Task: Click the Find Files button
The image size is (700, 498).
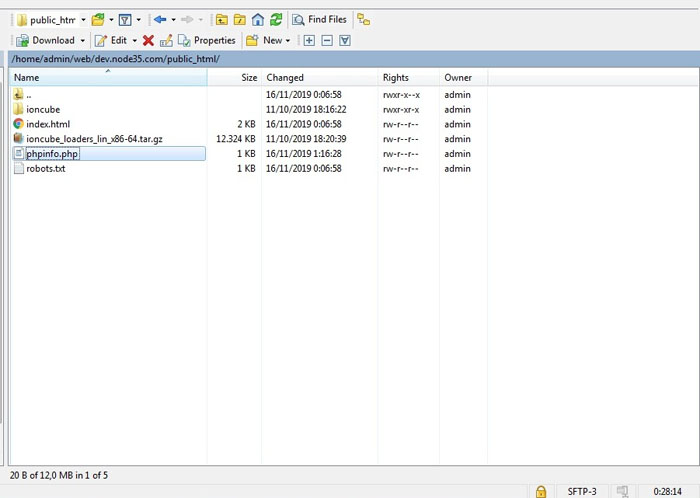Action: (319, 20)
